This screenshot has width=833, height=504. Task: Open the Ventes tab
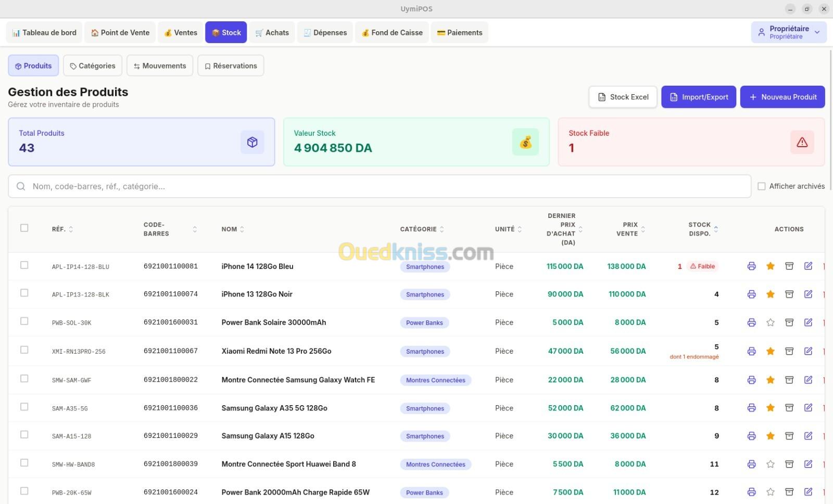pyautogui.click(x=181, y=32)
